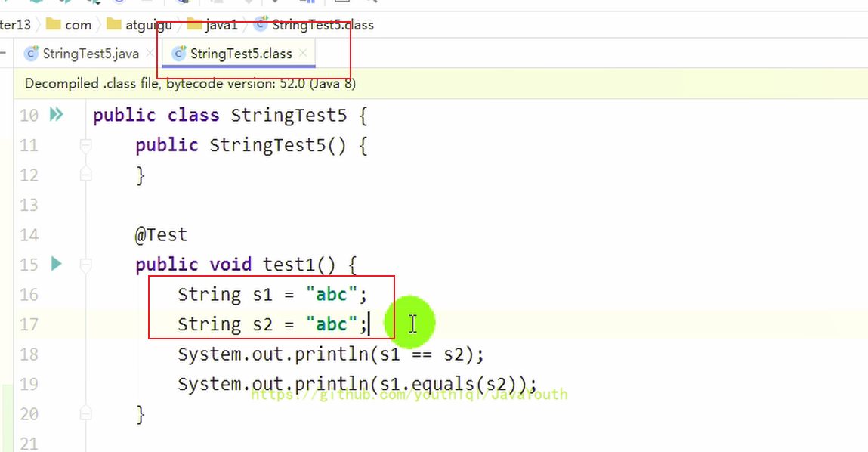Click constructor name StringTest5() on line 11
The width and height of the screenshot is (868, 452).
[x=278, y=145]
